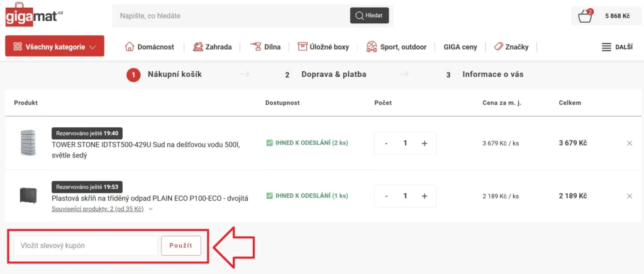Screen dimensions: 644x274
Task: Select step 1 Nákupní košík
Action: click(x=164, y=74)
